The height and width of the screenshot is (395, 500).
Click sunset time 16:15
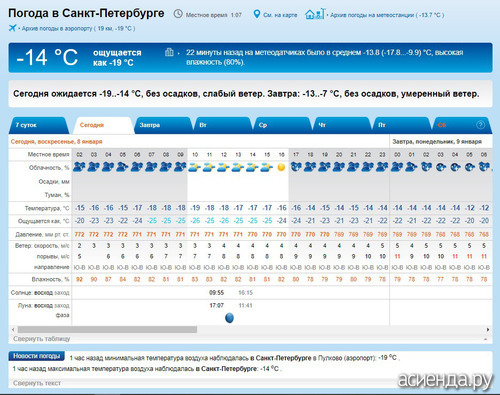point(246,293)
